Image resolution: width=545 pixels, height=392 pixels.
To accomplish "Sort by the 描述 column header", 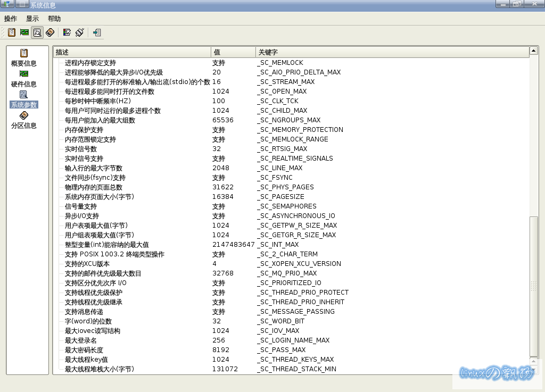I will point(132,52).
